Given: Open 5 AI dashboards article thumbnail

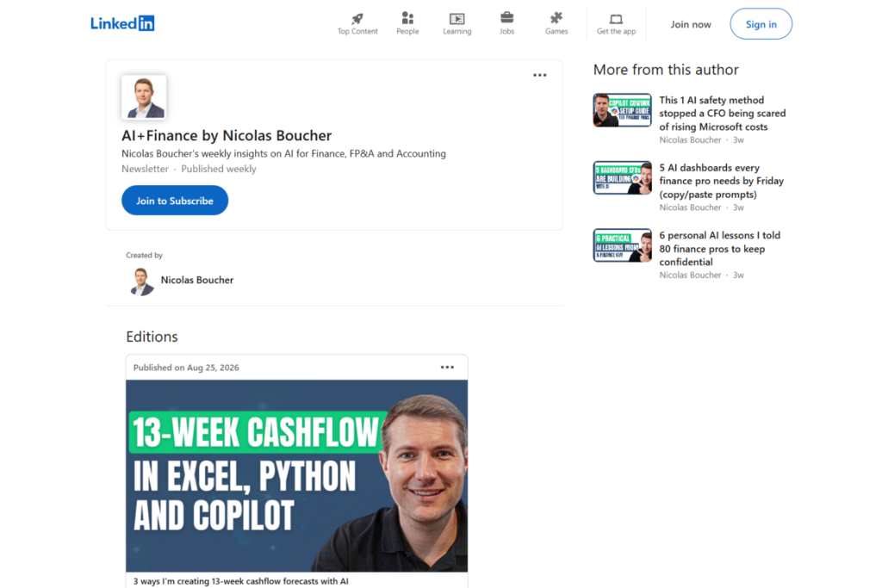Looking at the screenshot, I should 622,177.
